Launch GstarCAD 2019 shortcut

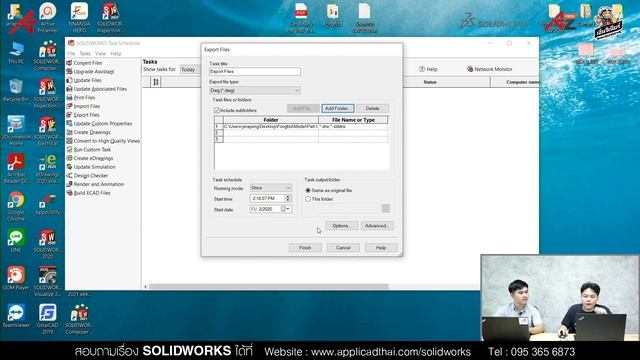[47, 319]
